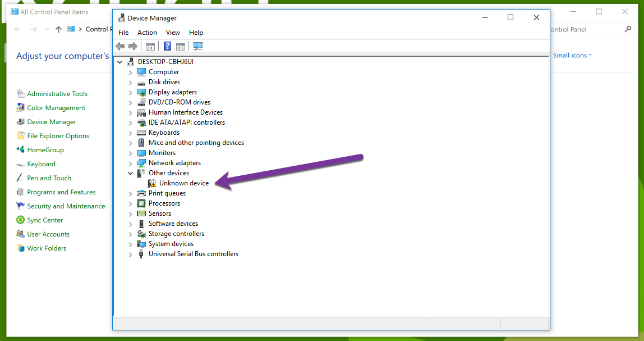
Task: Click the System devices icon
Action: pyautogui.click(x=141, y=244)
